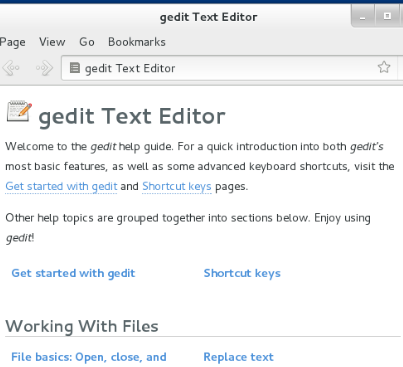Image resolution: width=403 pixels, height=367 pixels.
Task: Minimize the help window
Action: [x=362, y=16]
